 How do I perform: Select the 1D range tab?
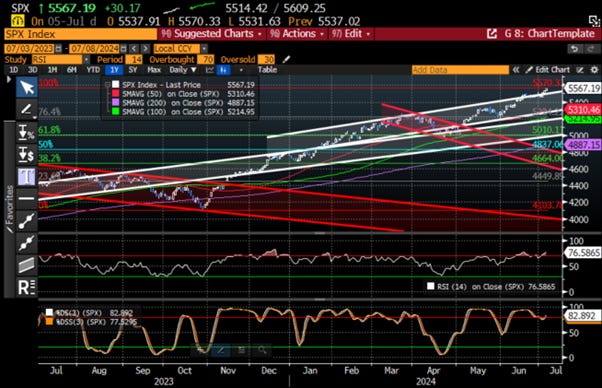13,70
